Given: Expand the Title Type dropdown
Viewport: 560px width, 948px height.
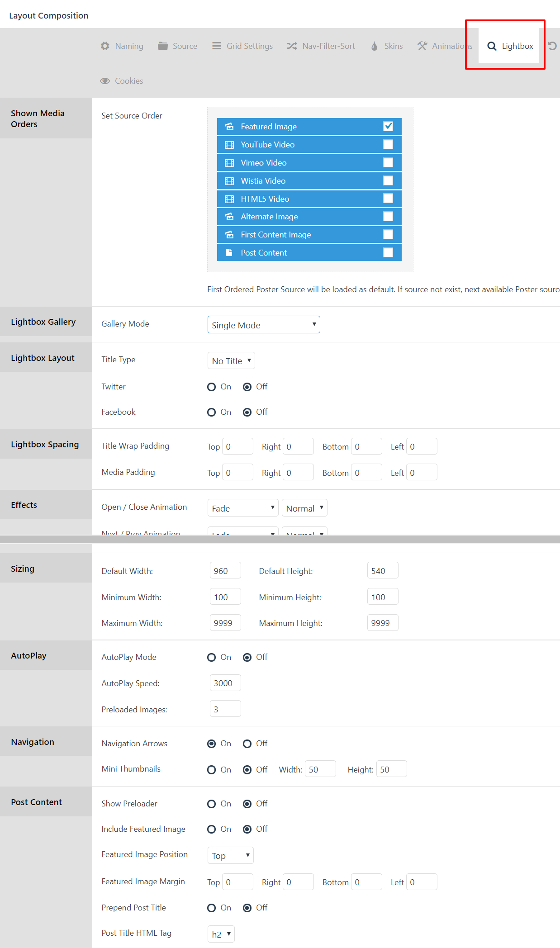Looking at the screenshot, I should (231, 361).
